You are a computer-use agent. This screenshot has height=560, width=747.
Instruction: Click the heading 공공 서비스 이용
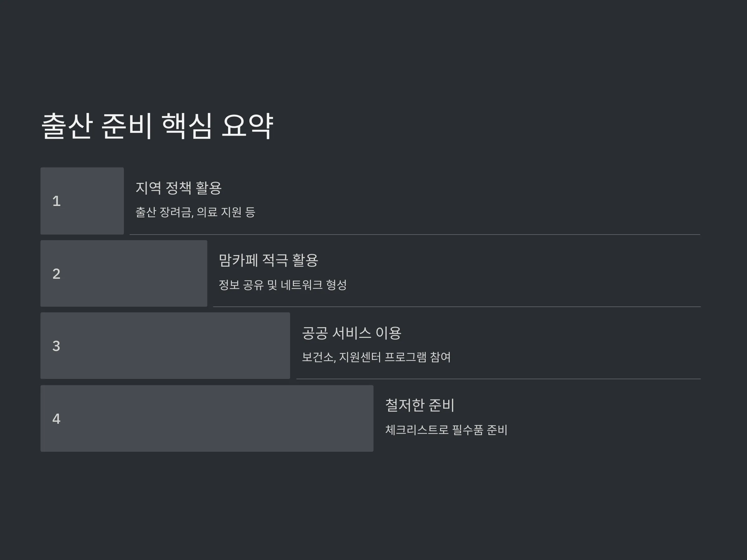351,333
